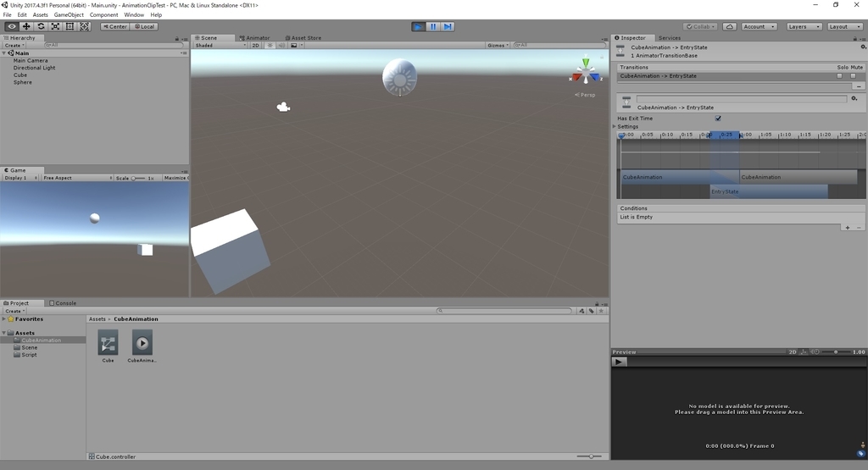868x470 pixels.
Task: Open the Assets menu
Action: tap(41, 15)
